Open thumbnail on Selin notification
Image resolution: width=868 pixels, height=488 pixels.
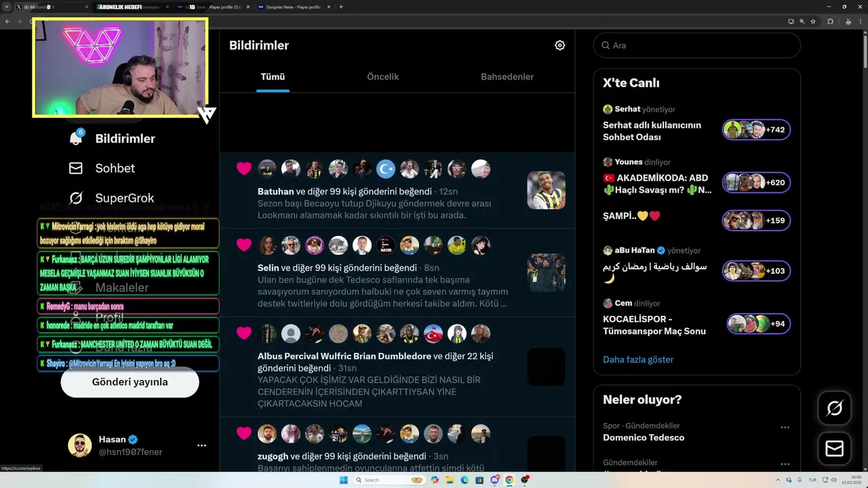546,272
